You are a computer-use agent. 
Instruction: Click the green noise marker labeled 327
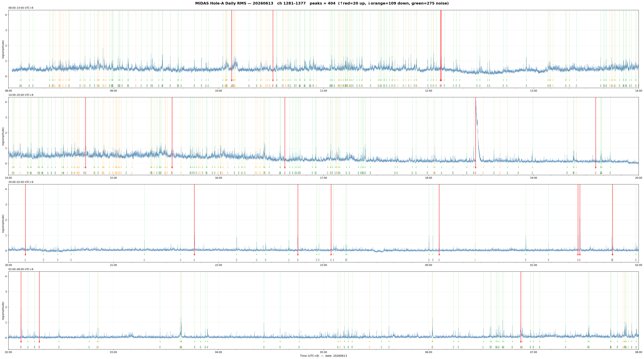pos(289,254)
